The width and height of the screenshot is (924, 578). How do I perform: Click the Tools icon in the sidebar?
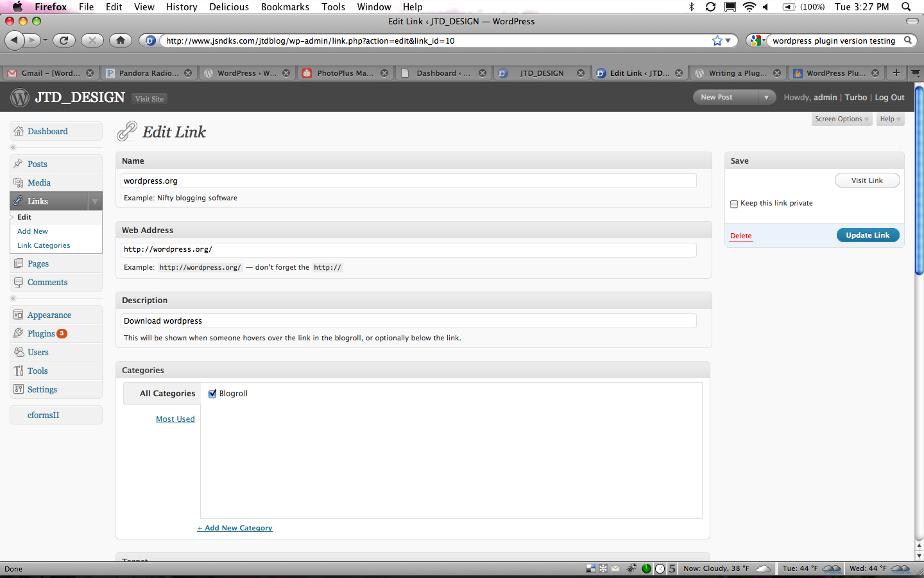[19, 371]
